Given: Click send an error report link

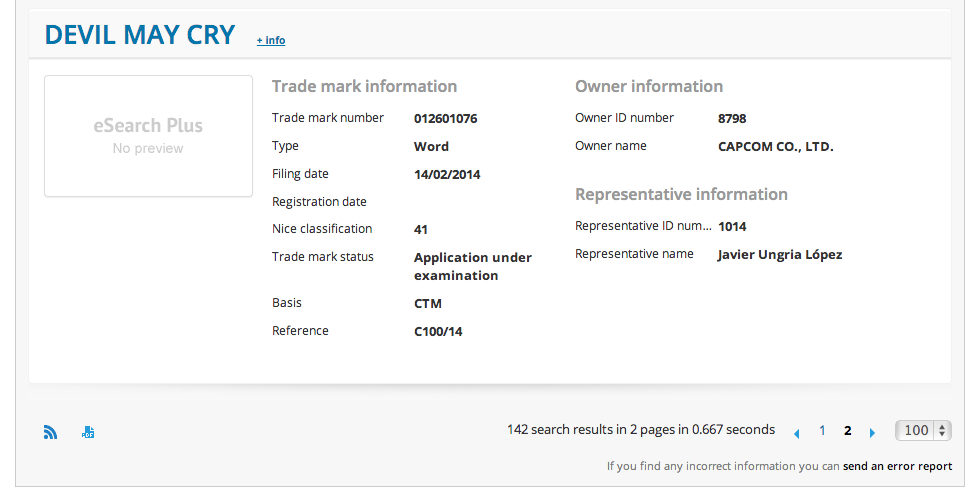Looking at the screenshot, I should pyautogui.click(x=898, y=466).
